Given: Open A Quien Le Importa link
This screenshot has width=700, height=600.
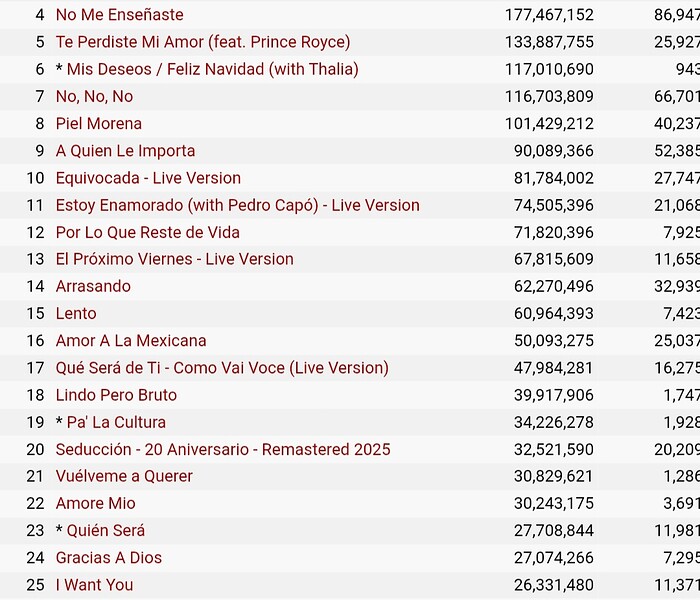Looking at the screenshot, I should [x=125, y=151].
